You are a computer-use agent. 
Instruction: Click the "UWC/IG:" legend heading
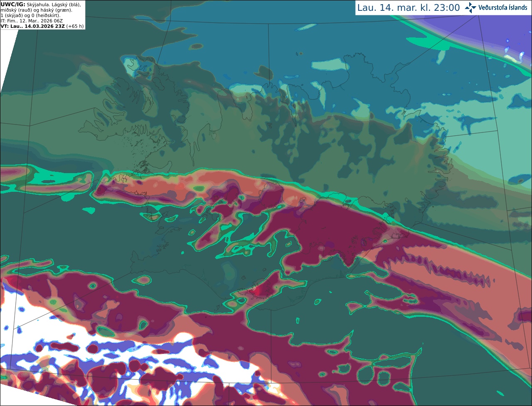point(13,4)
